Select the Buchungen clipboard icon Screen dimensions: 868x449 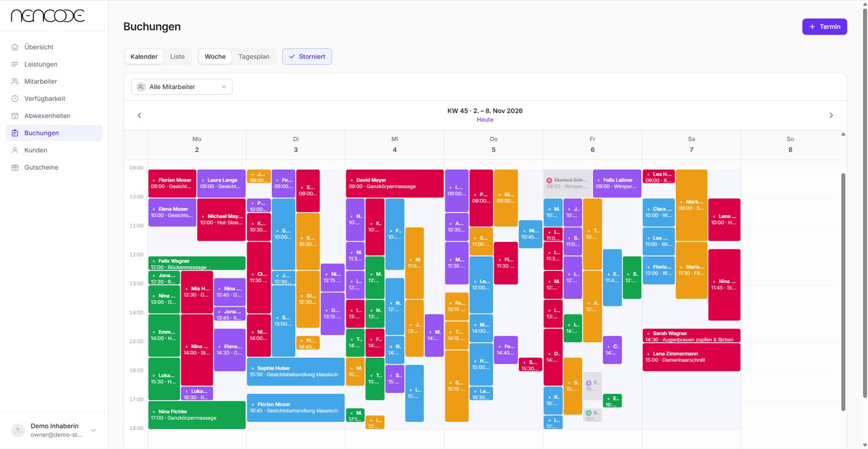click(15, 133)
